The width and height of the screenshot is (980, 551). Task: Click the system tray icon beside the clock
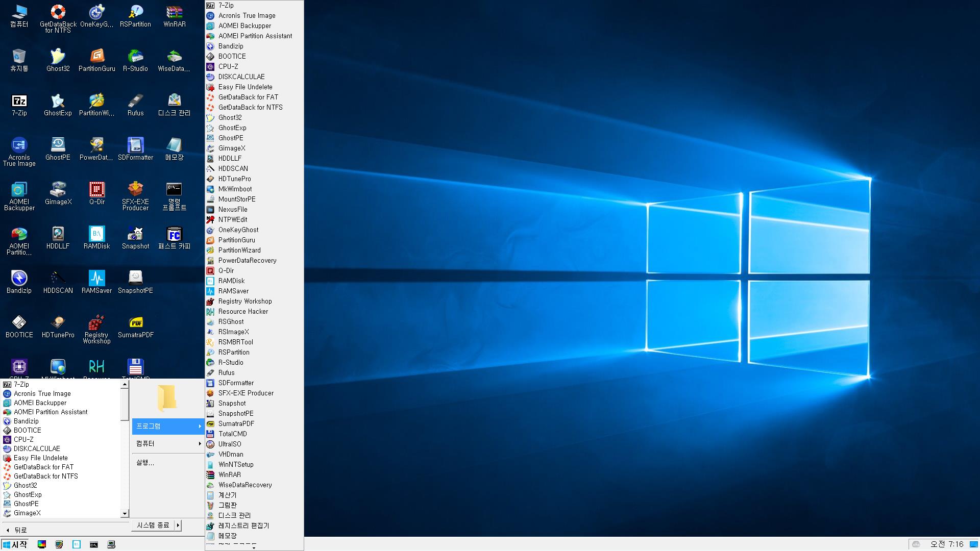coord(916,544)
